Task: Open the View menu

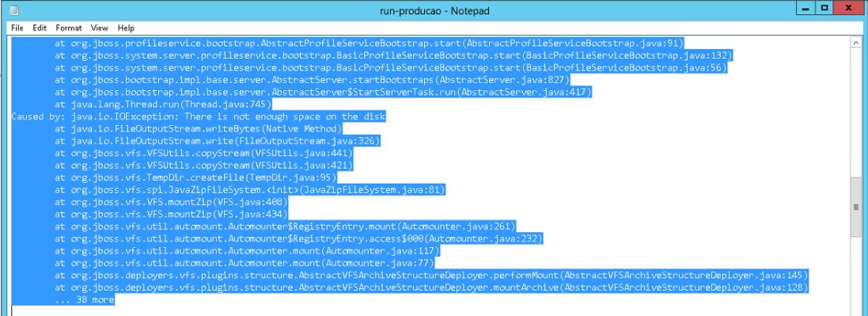Action: pyautogui.click(x=100, y=28)
